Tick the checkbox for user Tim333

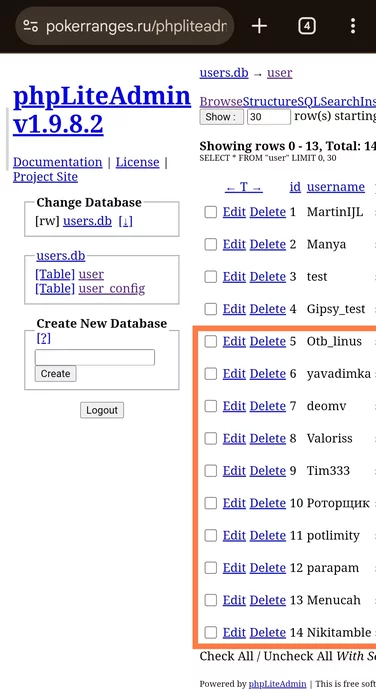[211, 471]
